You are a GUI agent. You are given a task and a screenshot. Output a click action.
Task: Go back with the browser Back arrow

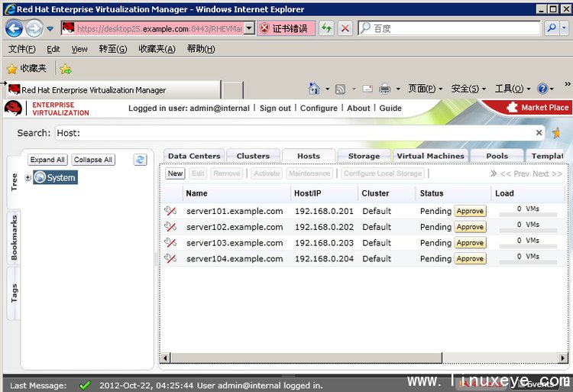click(14, 28)
